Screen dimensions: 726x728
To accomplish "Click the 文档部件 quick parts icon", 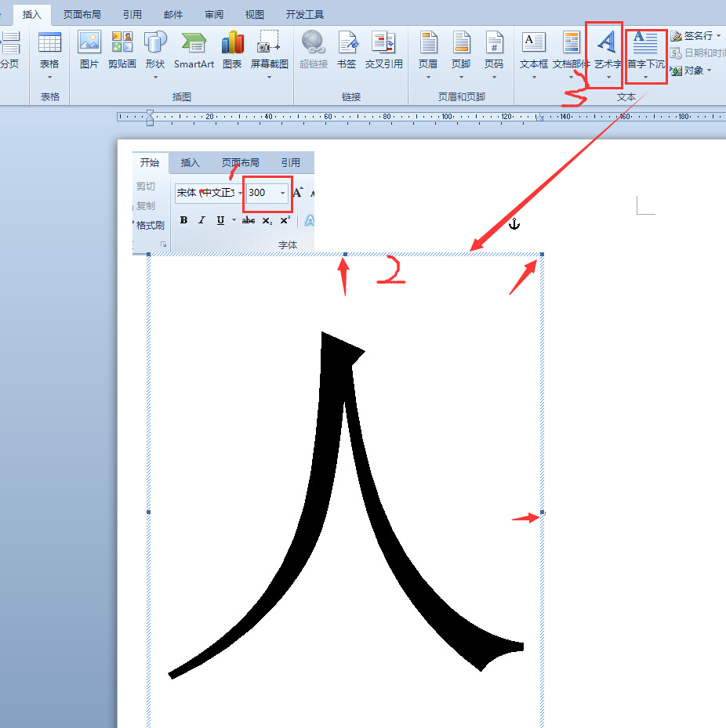I will click(x=571, y=55).
